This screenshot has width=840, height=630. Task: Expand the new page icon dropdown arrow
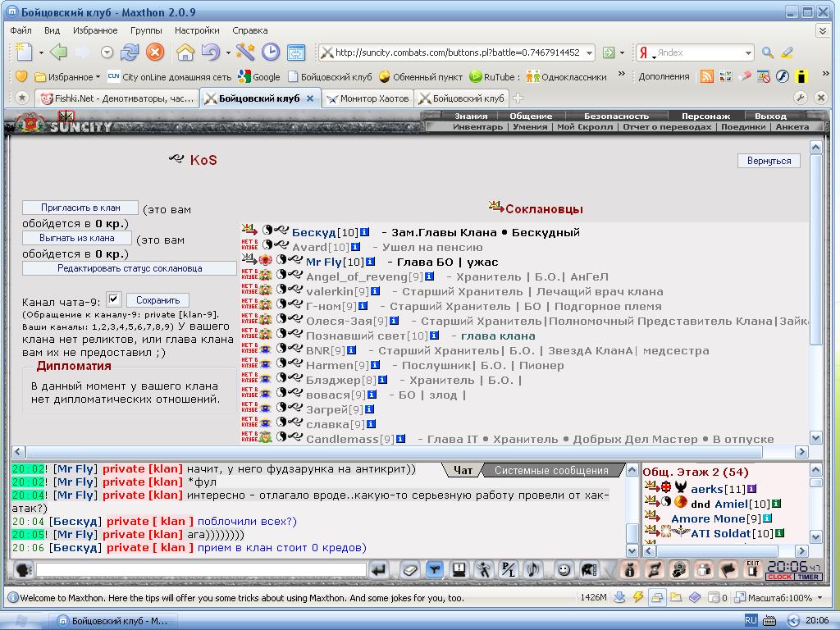click(41, 52)
